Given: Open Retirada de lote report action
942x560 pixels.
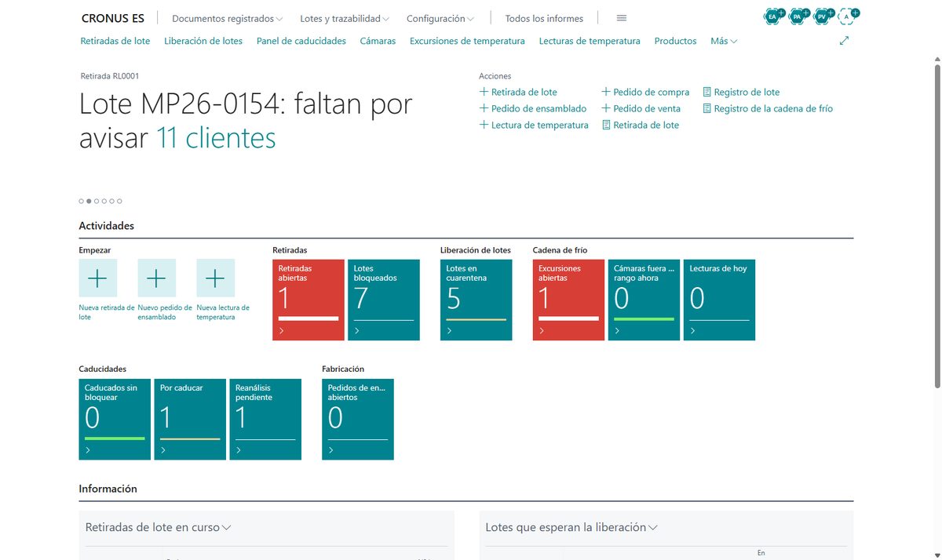Looking at the screenshot, I should click(x=641, y=125).
